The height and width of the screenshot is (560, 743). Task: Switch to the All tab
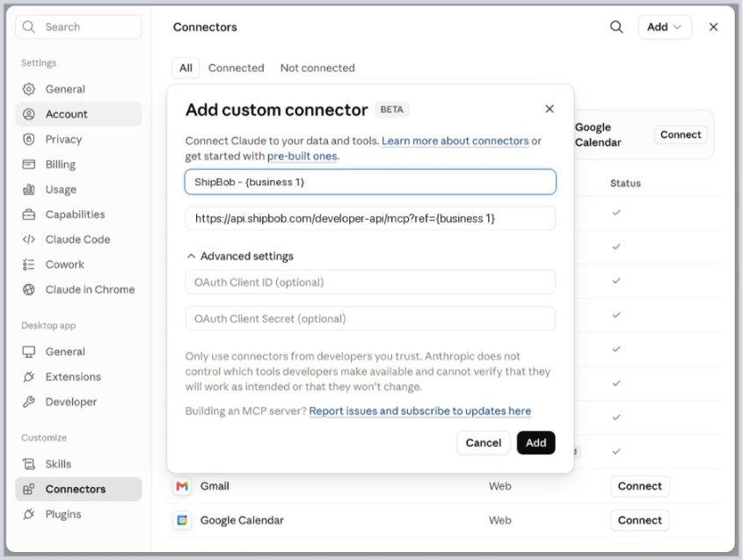(x=186, y=69)
